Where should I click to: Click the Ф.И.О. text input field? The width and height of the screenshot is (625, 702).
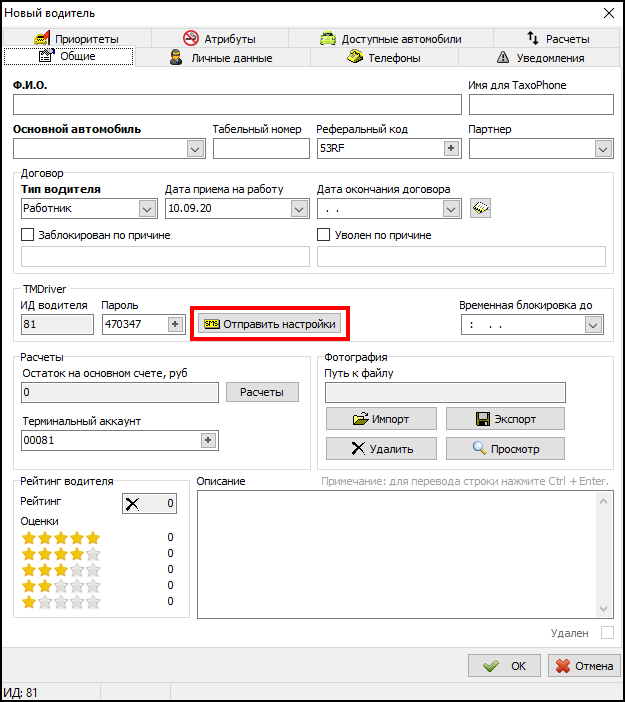point(237,105)
